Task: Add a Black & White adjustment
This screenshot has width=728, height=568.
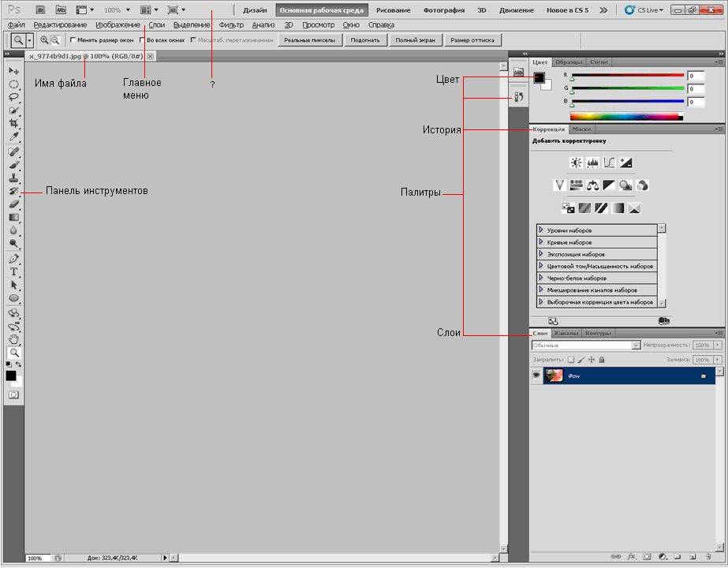Action: [609, 185]
